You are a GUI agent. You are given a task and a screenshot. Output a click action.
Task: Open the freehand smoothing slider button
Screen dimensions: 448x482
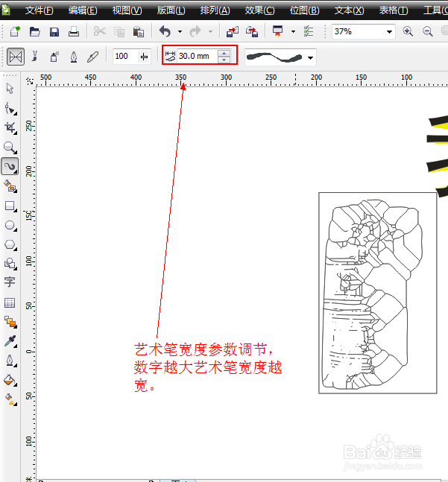point(144,57)
